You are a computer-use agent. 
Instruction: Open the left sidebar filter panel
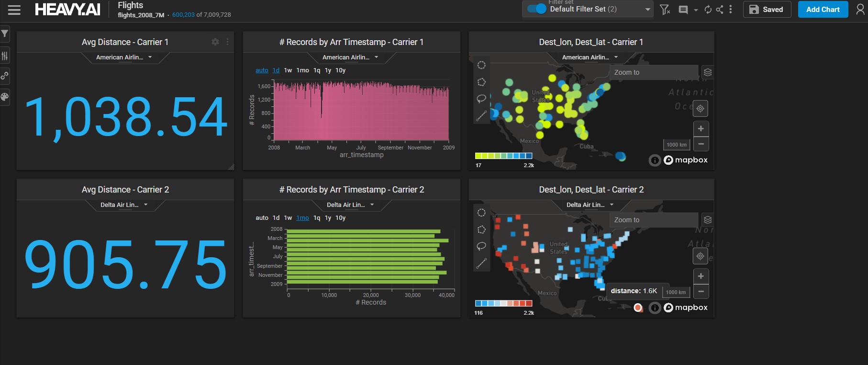[5, 34]
